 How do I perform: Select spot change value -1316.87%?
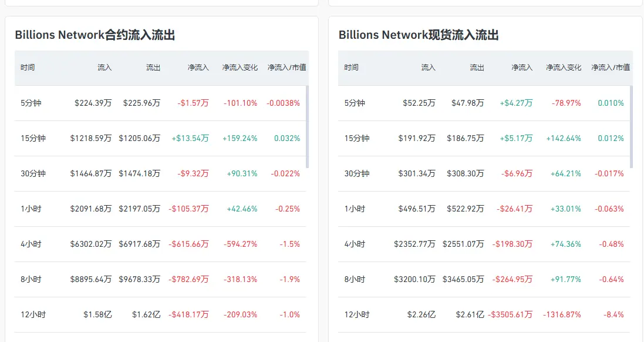pos(562,316)
